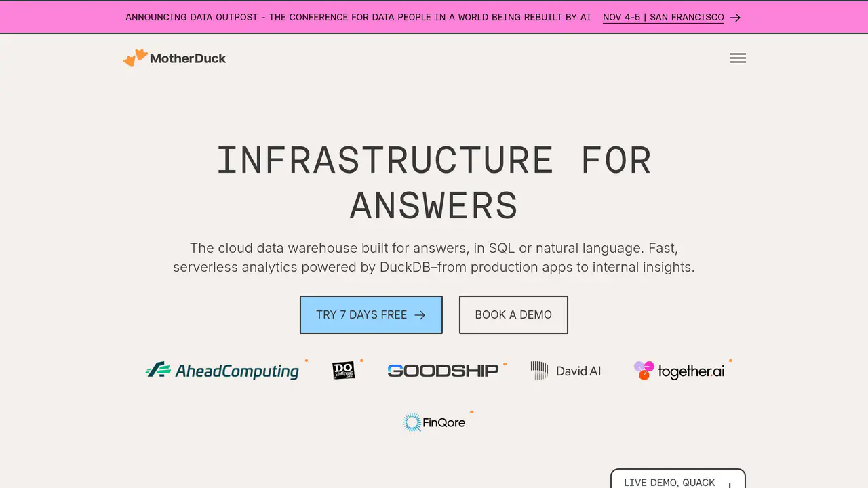868x488 pixels.
Task: Click the Book a Demo button
Action: tap(513, 314)
